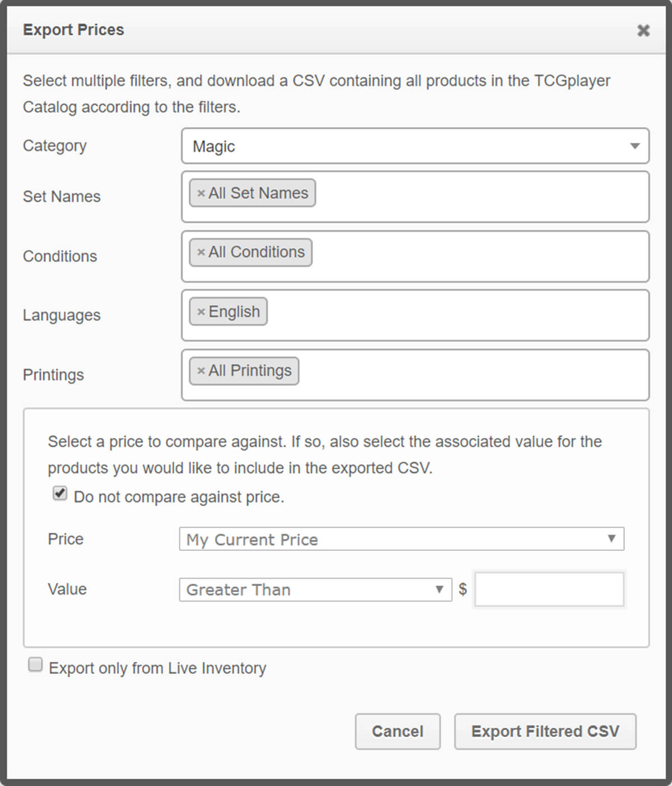Open the My Current Price dropdown
Screen dimensions: 672x786
click(402, 539)
